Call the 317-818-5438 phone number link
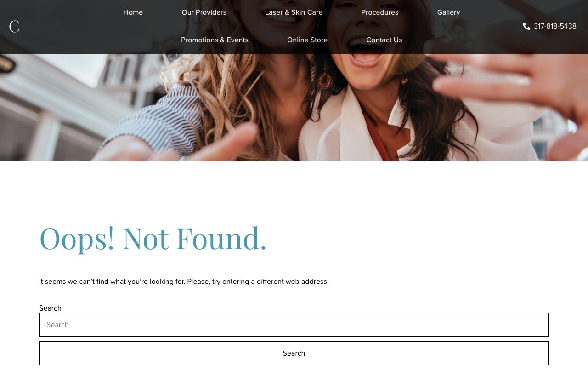588x368 pixels. click(555, 26)
